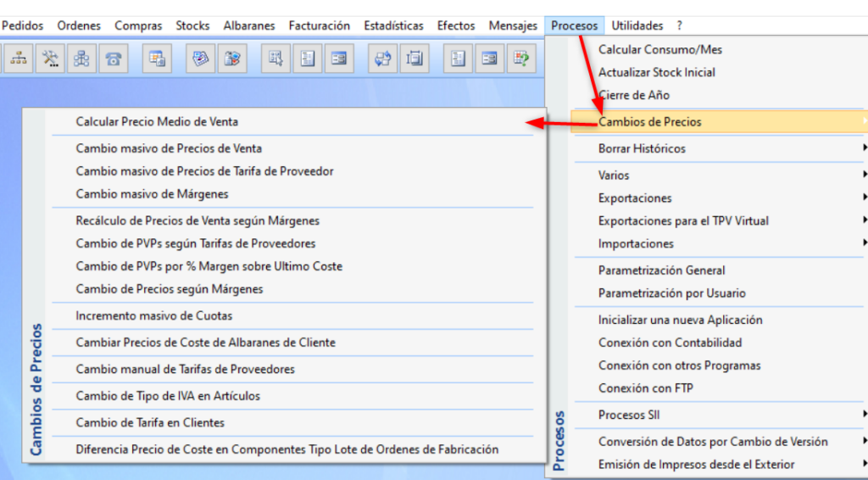Click the network diagram toolbar icon
The height and width of the screenshot is (480, 868).
pos(81,59)
